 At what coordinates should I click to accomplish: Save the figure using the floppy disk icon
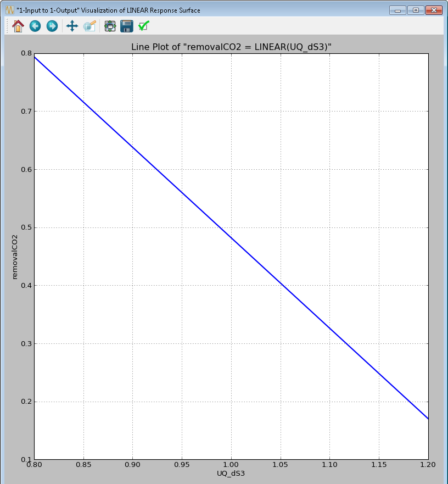pyautogui.click(x=127, y=26)
